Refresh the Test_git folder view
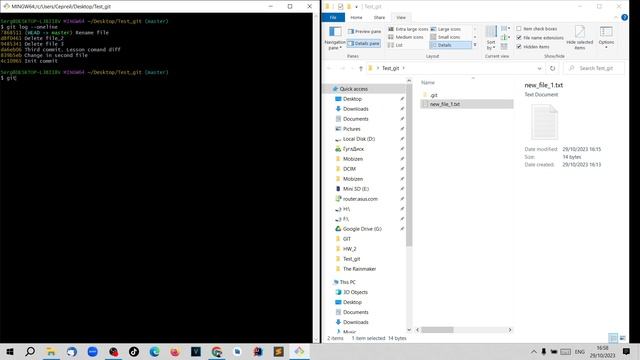 coord(552,68)
